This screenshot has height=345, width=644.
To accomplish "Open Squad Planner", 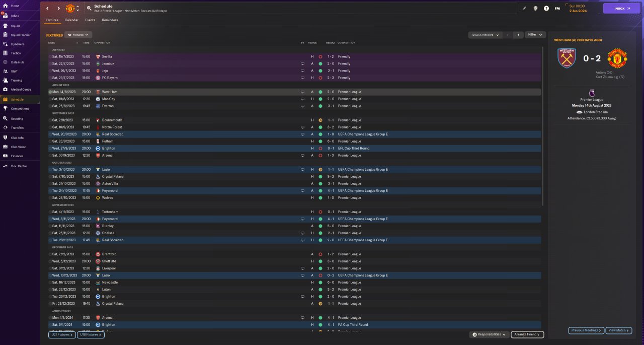I will tap(20, 35).
